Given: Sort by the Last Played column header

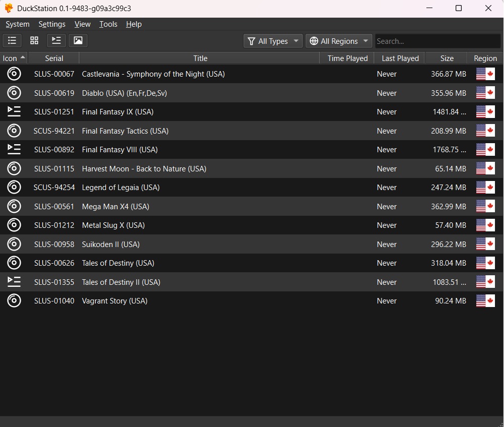Looking at the screenshot, I should point(400,58).
